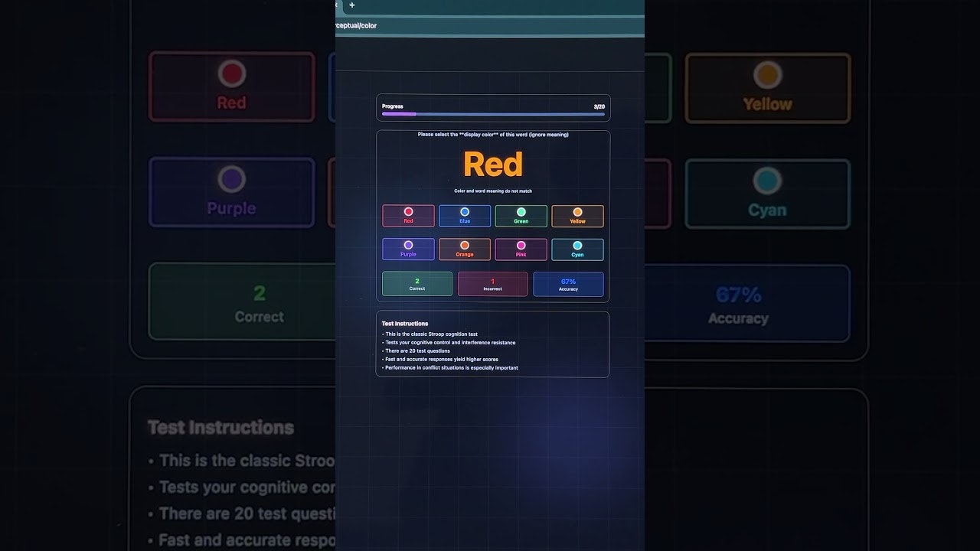Click the small blue Accuracy card in the center panel
Image resolution: width=980 pixels, height=551 pixels.
tap(568, 284)
